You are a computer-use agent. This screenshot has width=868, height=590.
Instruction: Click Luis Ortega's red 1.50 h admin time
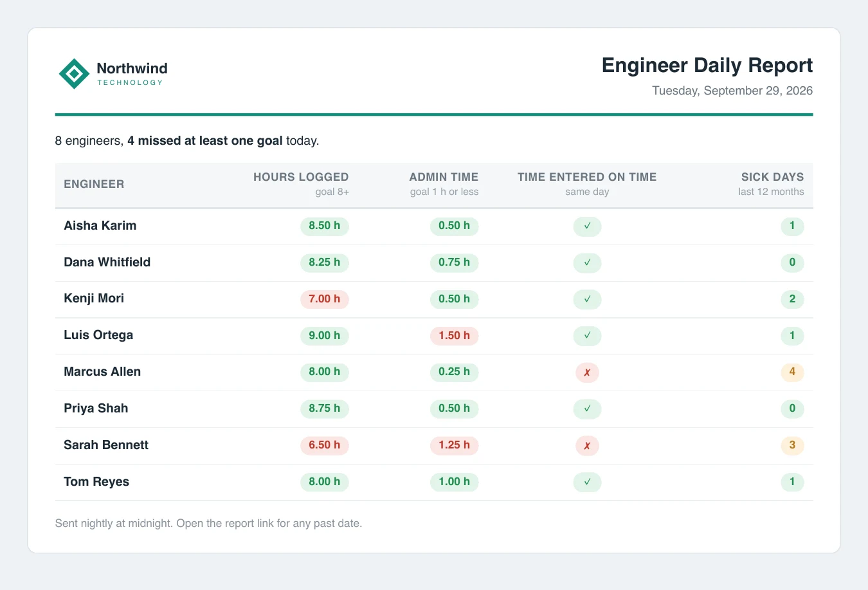pos(455,336)
